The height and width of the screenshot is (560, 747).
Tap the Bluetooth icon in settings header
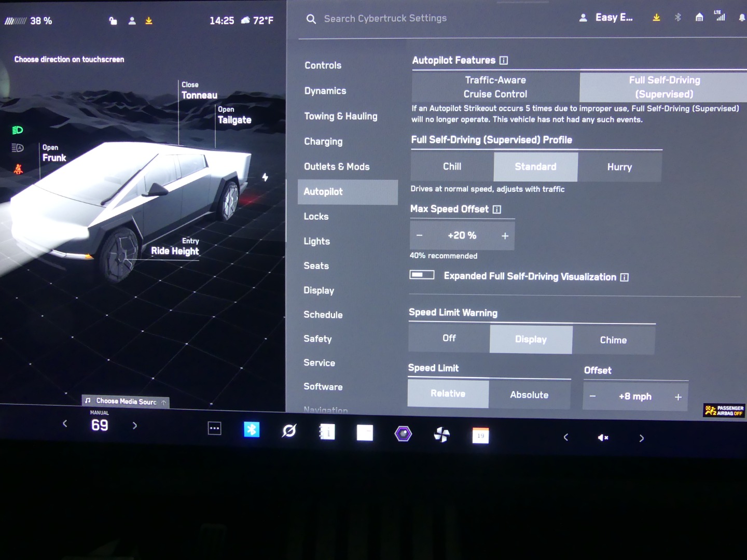(x=677, y=18)
